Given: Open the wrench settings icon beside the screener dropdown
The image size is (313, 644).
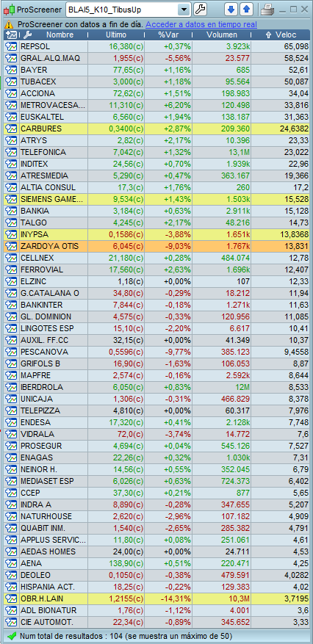Looking at the screenshot, I should click(200, 9).
